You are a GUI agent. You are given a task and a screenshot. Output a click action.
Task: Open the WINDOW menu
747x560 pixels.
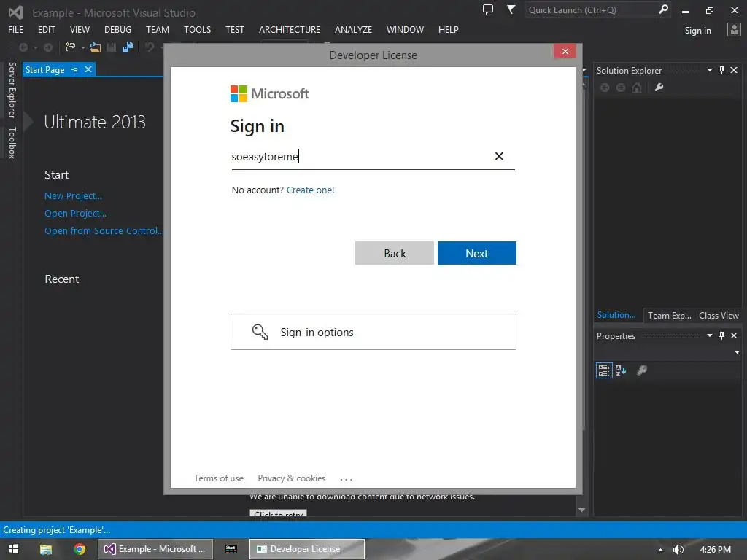coord(405,29)
